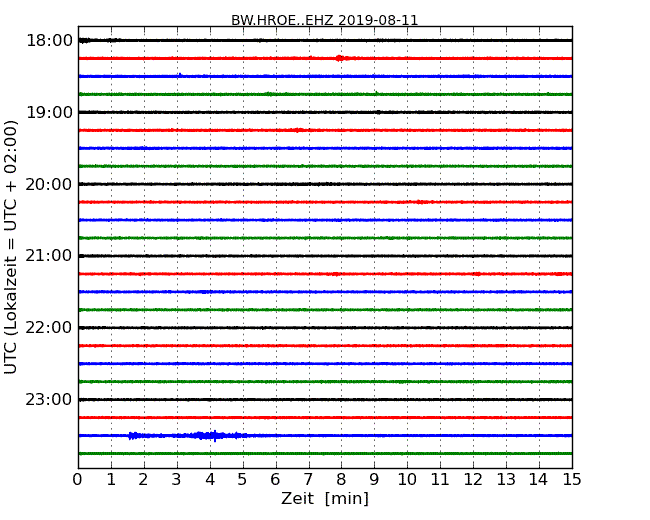Click x-axis tick label 13
The height and width of the screenshot is (520, 650).
(506, 480)
